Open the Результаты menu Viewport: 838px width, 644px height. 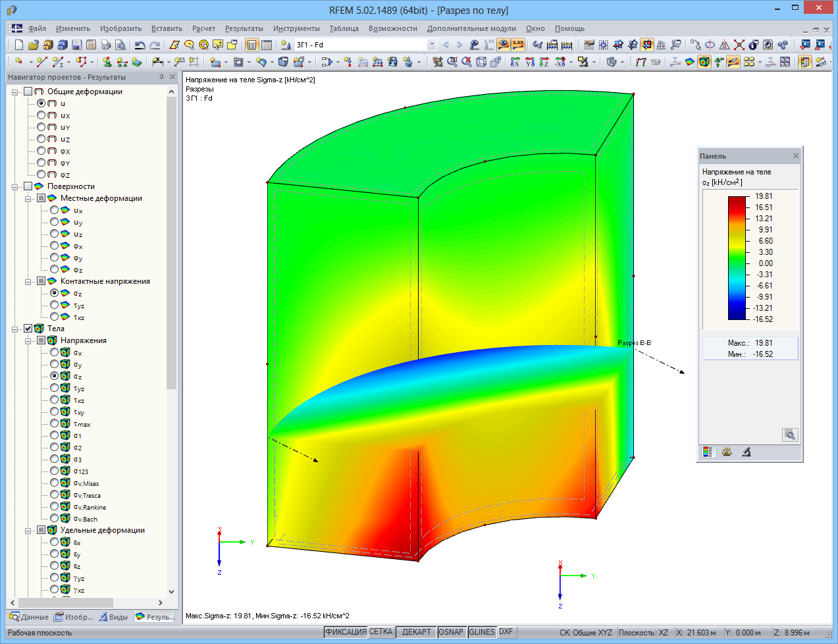[244, 28]
